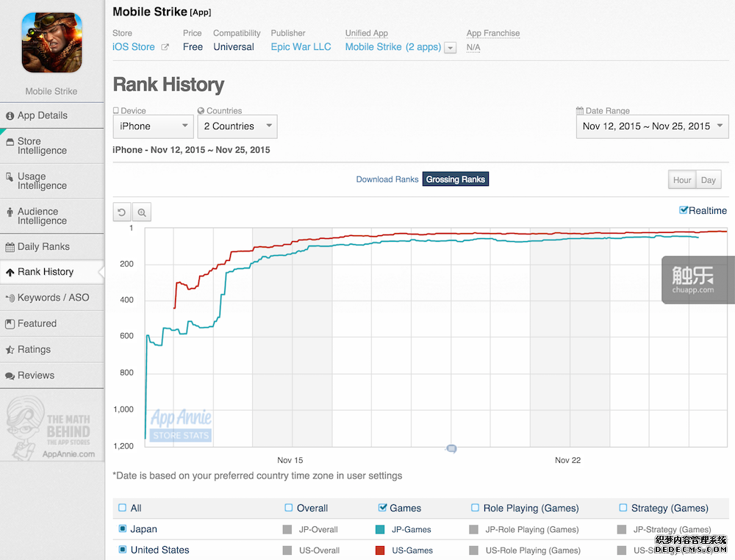The height and width of the screenshot is (560, 735).
Task: Open the 2 Countries dropdown
Action: point(237,126)
